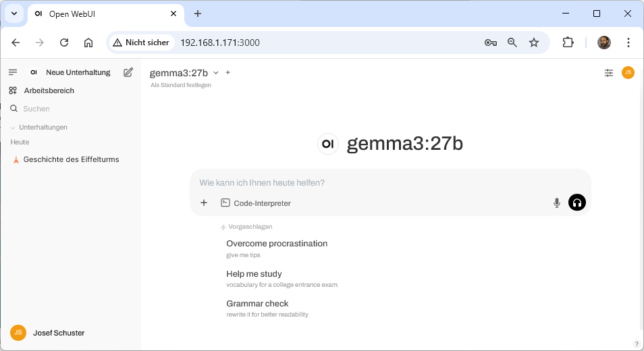Open the Arbeitsbereich workspace
Screen dimensions: 644x351
pyautogui.click(x=49, y=90)
